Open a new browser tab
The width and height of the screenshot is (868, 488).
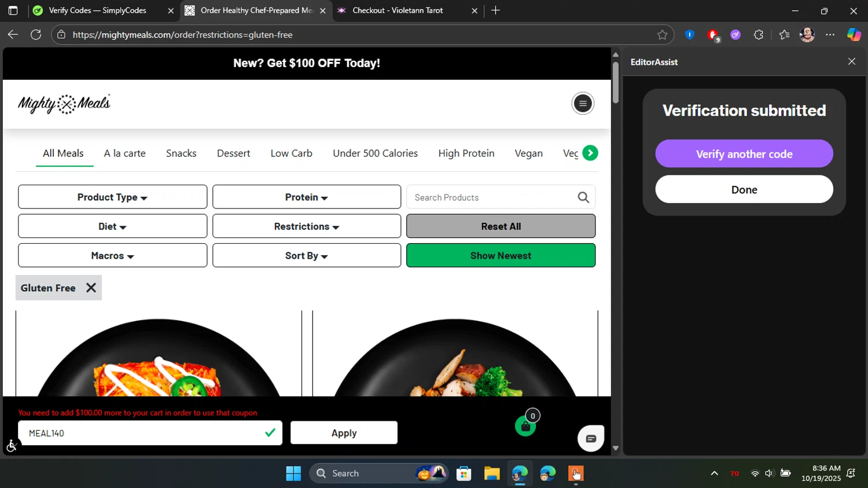click(495, 10)
